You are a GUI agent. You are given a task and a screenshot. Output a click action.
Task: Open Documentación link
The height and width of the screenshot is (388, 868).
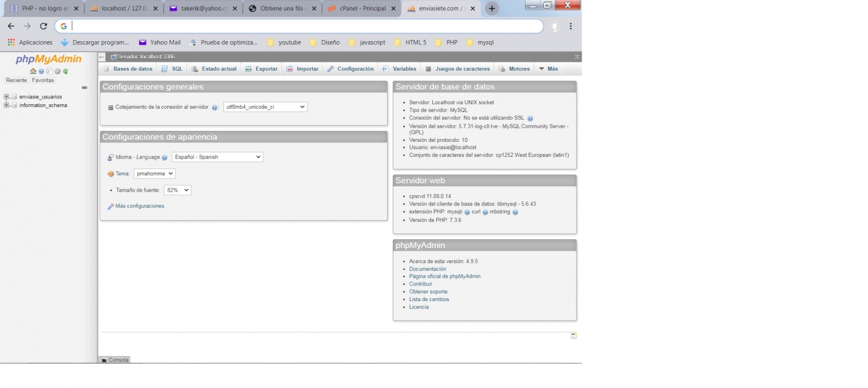(428, 269)
